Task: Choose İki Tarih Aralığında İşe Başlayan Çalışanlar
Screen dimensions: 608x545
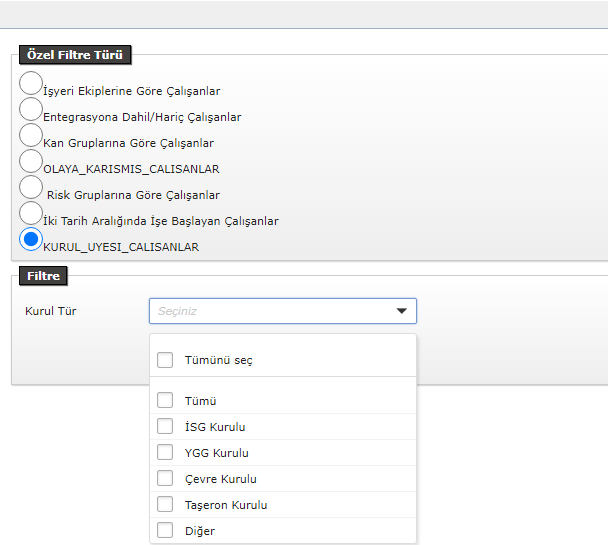Action: [31, 213]
